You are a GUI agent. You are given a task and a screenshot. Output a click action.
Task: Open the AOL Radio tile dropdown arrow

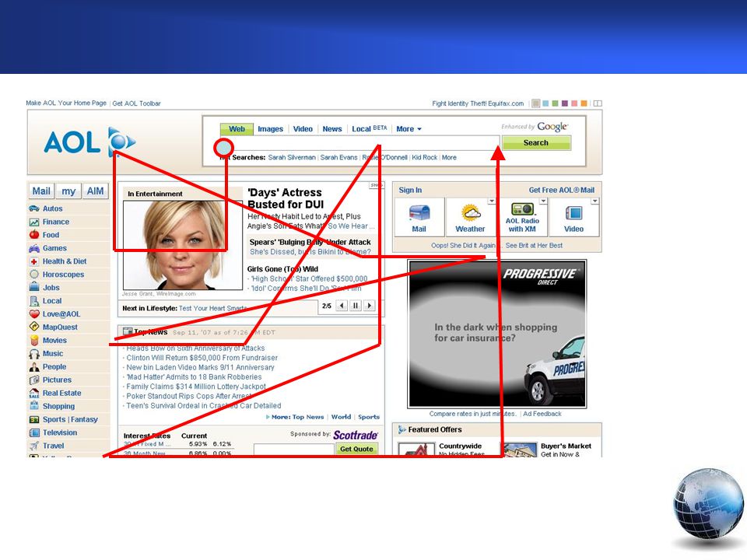(x=543, y=201)
